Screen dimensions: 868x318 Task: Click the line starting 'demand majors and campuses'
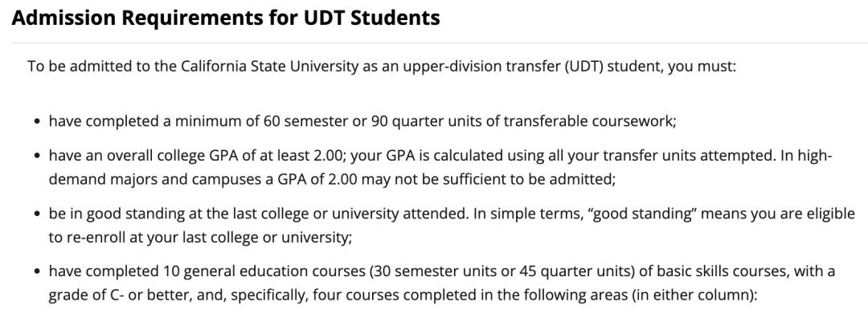(x=332, y=179)
